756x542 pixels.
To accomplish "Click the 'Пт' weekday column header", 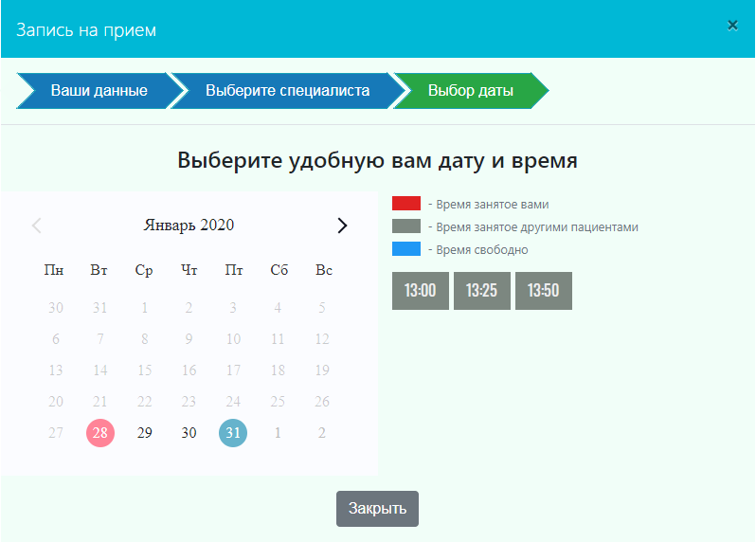I will [233, 271].
